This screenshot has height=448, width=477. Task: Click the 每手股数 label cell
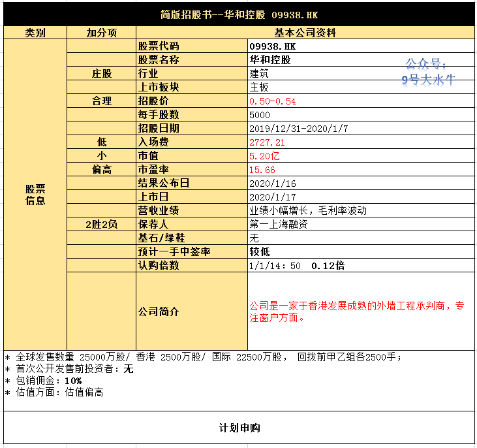pyautogui.click(x=192, y=114)
